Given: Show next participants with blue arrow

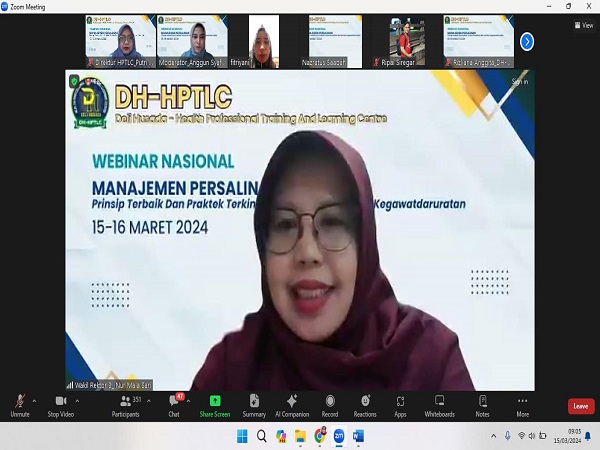Looking at the screenshot, I should point(527,41).
